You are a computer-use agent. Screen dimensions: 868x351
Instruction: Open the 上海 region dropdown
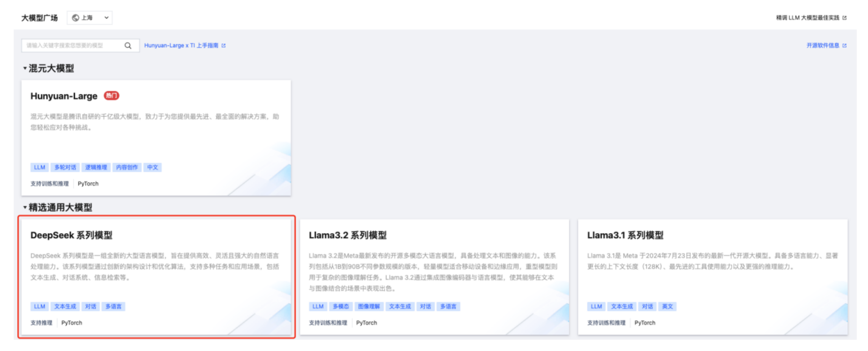pyautogui.click(x=90, y=18)
